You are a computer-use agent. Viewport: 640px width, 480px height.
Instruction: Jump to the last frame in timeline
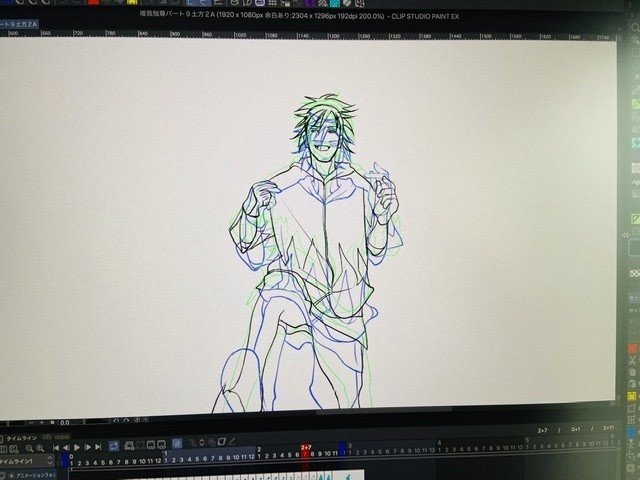[98, 447]
